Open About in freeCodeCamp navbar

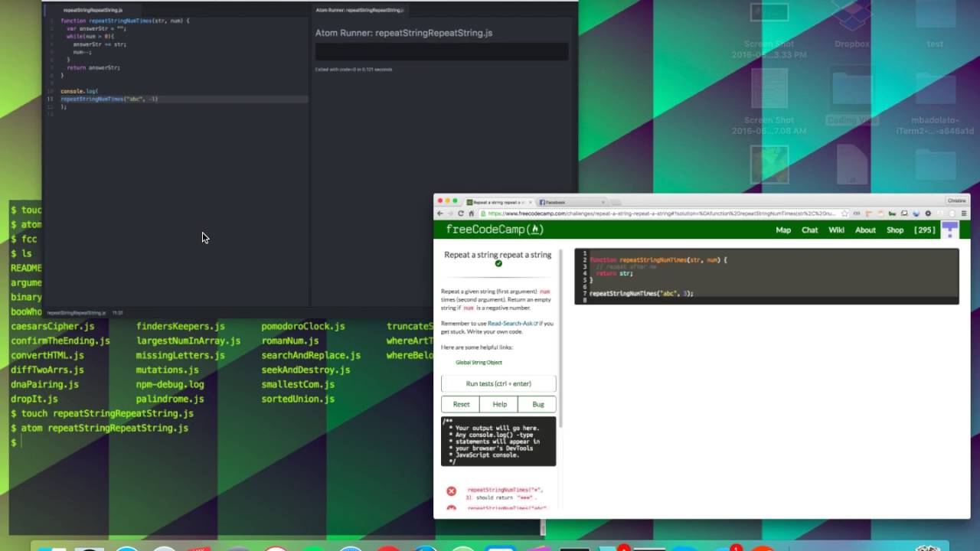click(865, 230)
